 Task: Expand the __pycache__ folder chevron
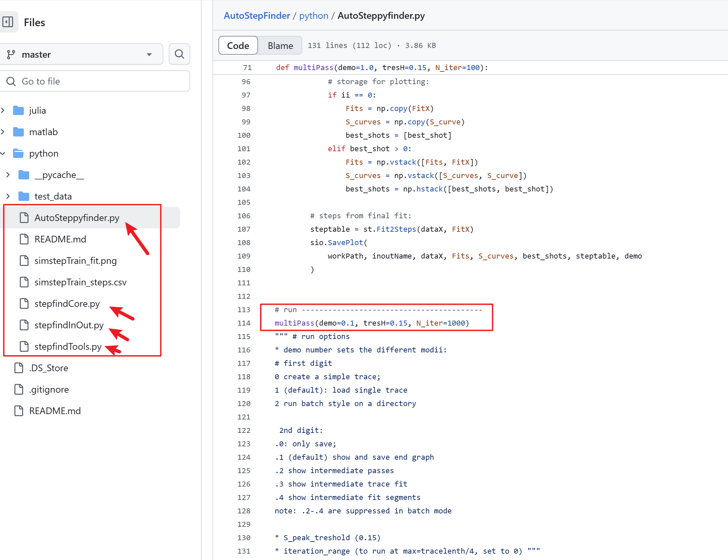[x=8, y=175]
